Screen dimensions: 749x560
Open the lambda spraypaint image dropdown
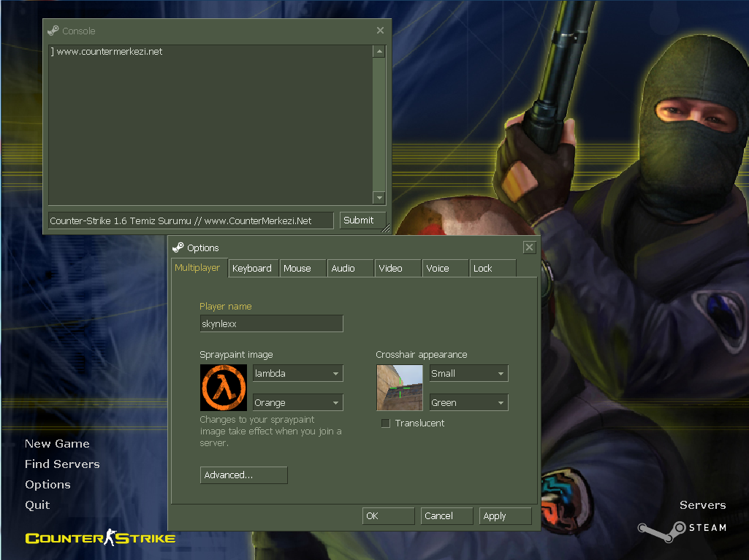pos(297,373)
